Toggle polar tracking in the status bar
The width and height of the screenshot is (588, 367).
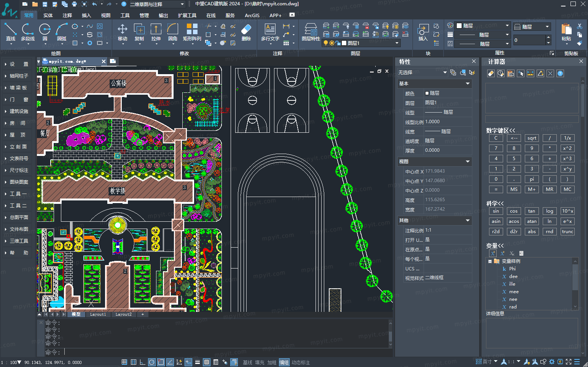click(152, 362)
